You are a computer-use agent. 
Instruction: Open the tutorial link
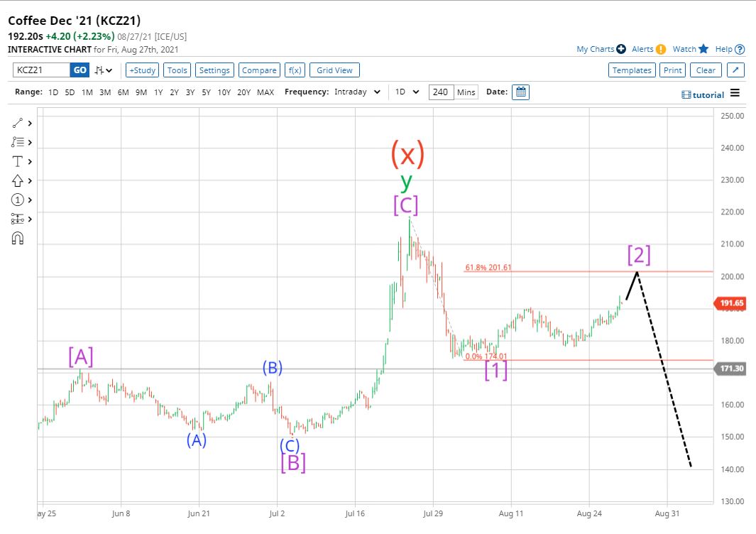(708, 95)
